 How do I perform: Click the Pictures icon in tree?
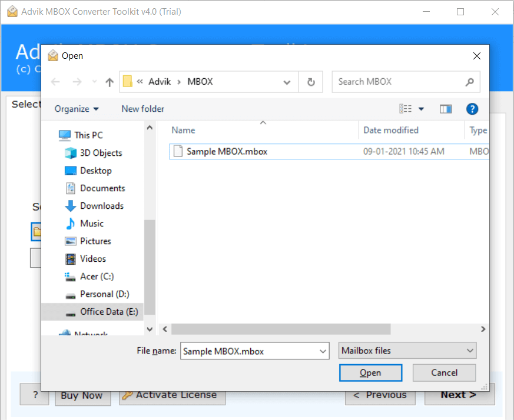71,241
